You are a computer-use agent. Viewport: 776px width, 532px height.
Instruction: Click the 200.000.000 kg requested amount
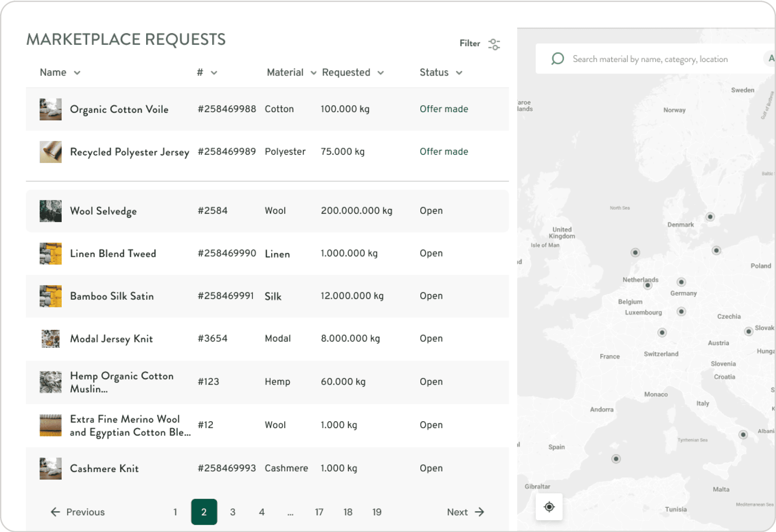click(356, 211)
